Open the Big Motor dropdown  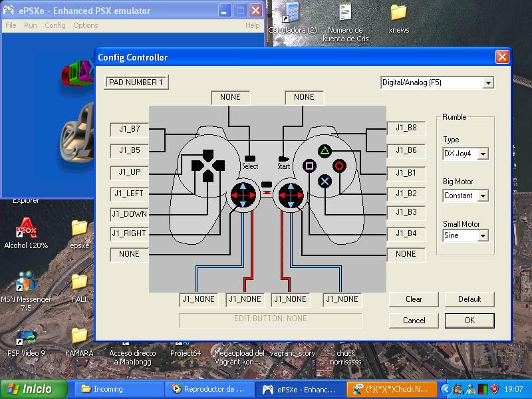[x=465, y=196]
